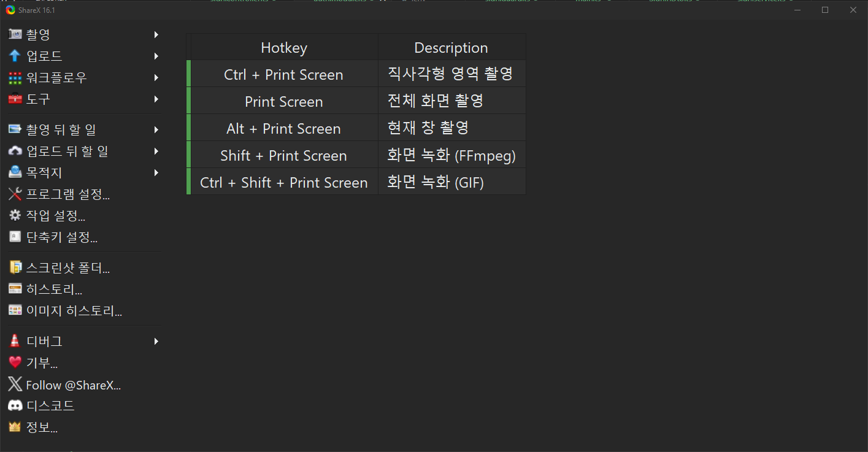This screenshot has height=452, width=868.
Task: Open the 정보... menu label
Action: [42, 427]
